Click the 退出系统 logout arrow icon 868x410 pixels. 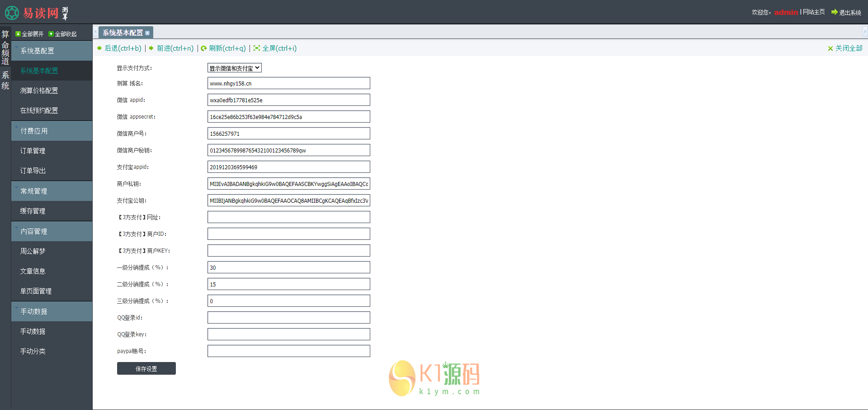(x=835, y=12)
